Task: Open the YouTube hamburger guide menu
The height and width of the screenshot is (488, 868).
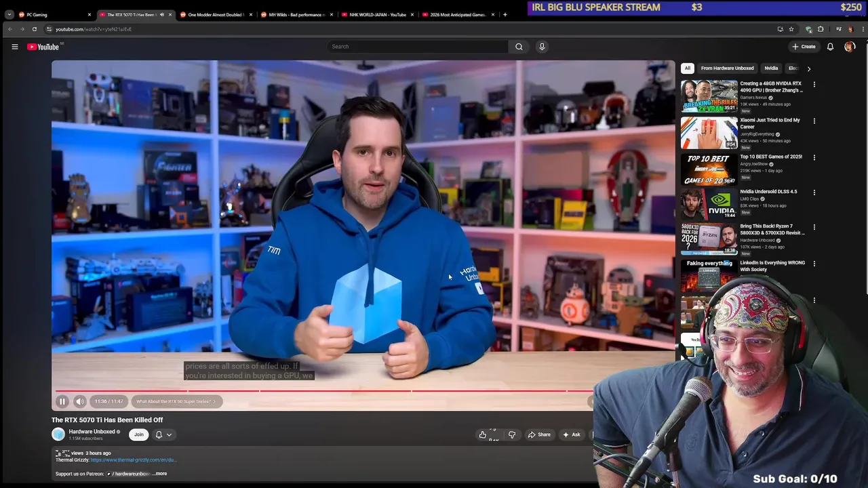Action: point(14,47)
